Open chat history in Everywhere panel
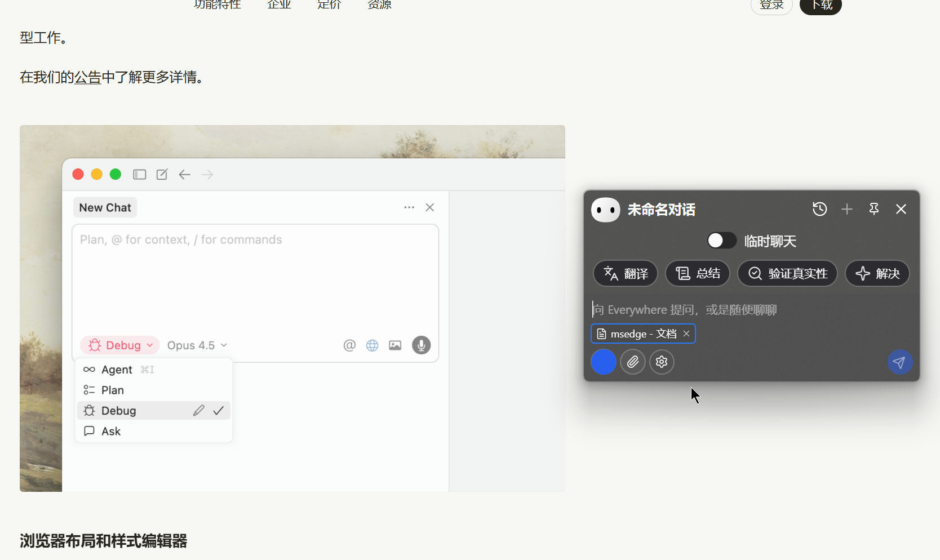This screenshot has height=560, width=940. [819, 209]
